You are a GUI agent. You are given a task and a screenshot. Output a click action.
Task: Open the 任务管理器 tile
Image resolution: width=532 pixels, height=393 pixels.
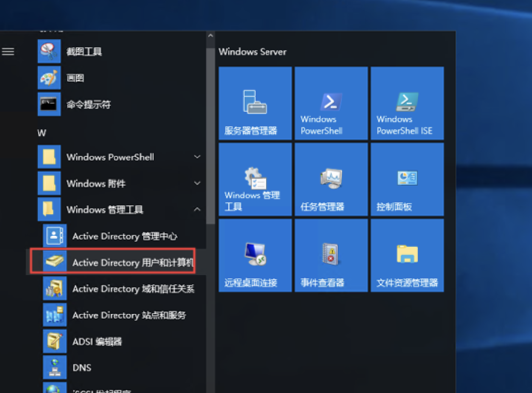tap(331, 179)
